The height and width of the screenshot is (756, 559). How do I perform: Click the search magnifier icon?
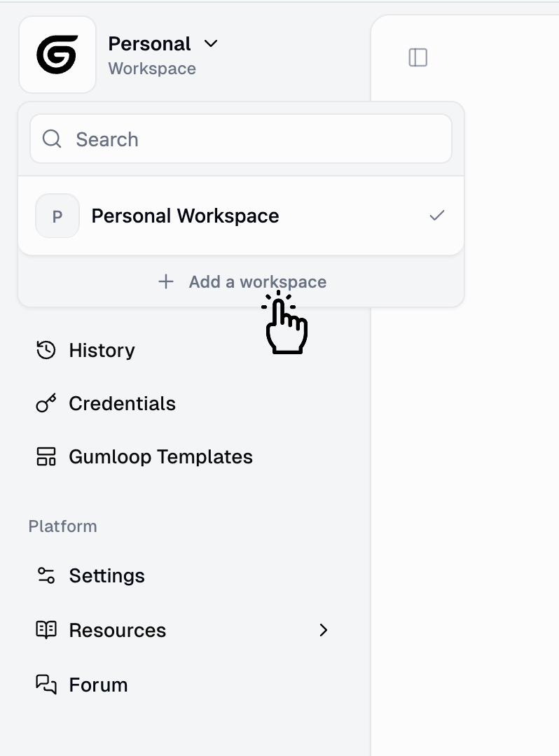[51, 139]
